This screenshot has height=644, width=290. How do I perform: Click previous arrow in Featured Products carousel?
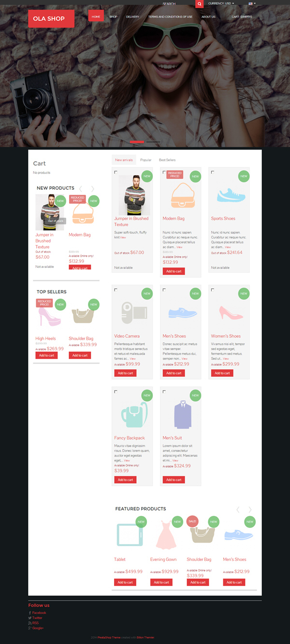pyautogui.click(x=238, y=509)
